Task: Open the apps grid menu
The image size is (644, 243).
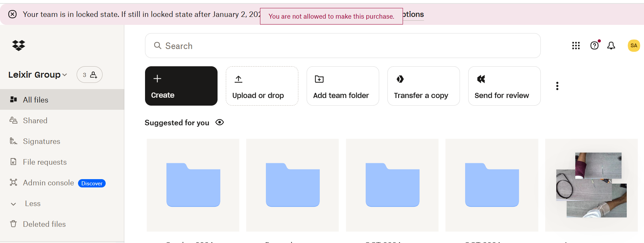Action: tap(576, 46)
